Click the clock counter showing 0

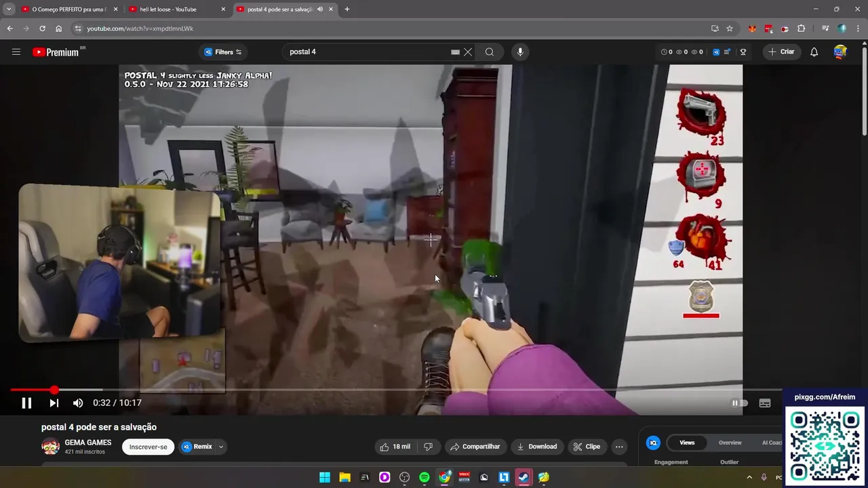point(667,52)
